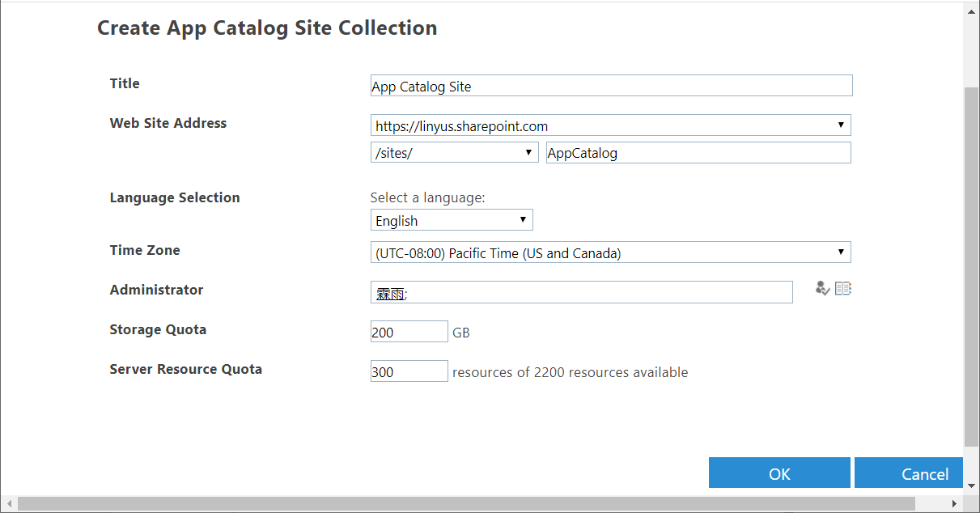
Task: Click the Check Names person icon
Action: click(x=822, y=288)
